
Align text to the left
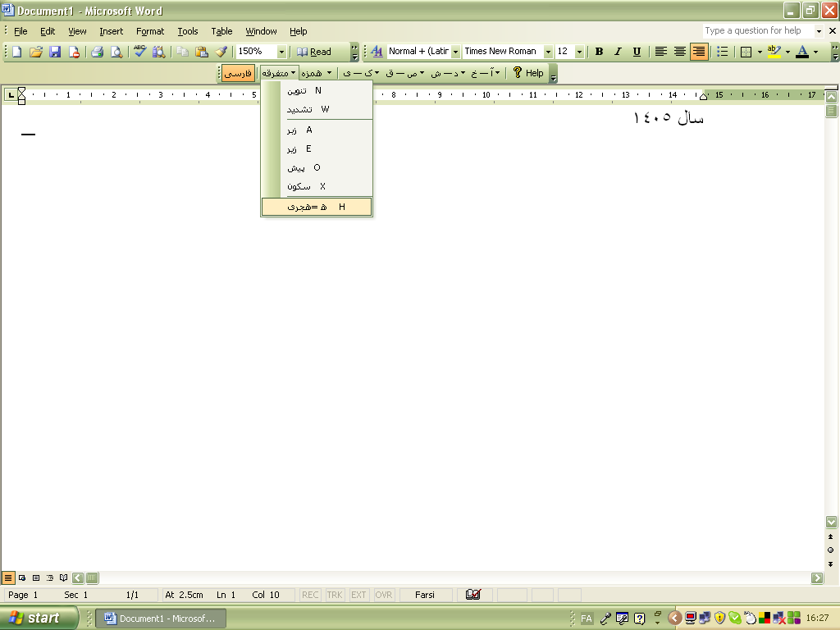click(x=661, y=52)
